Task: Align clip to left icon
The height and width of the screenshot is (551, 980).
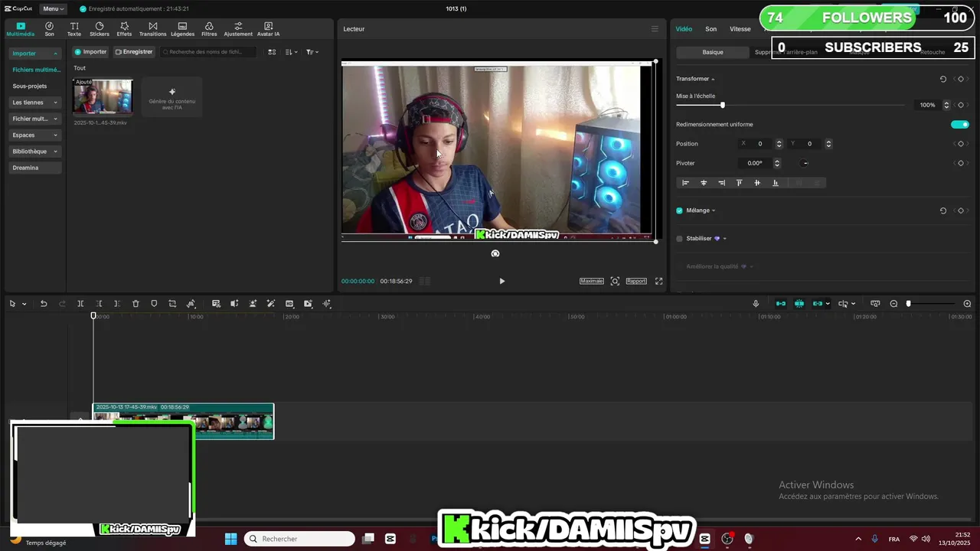Action: [x=685, y=183]
